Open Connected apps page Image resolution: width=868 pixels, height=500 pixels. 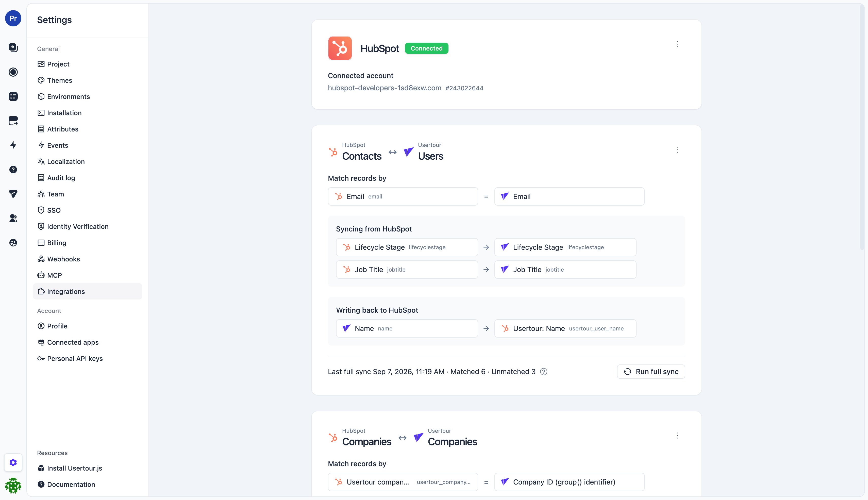pos(87,342)
